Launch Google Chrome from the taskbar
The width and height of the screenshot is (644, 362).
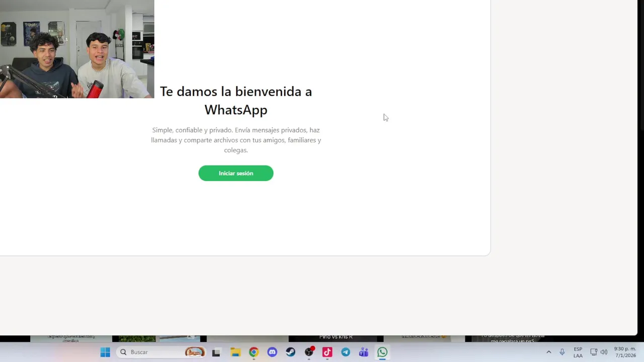[254, 352]
